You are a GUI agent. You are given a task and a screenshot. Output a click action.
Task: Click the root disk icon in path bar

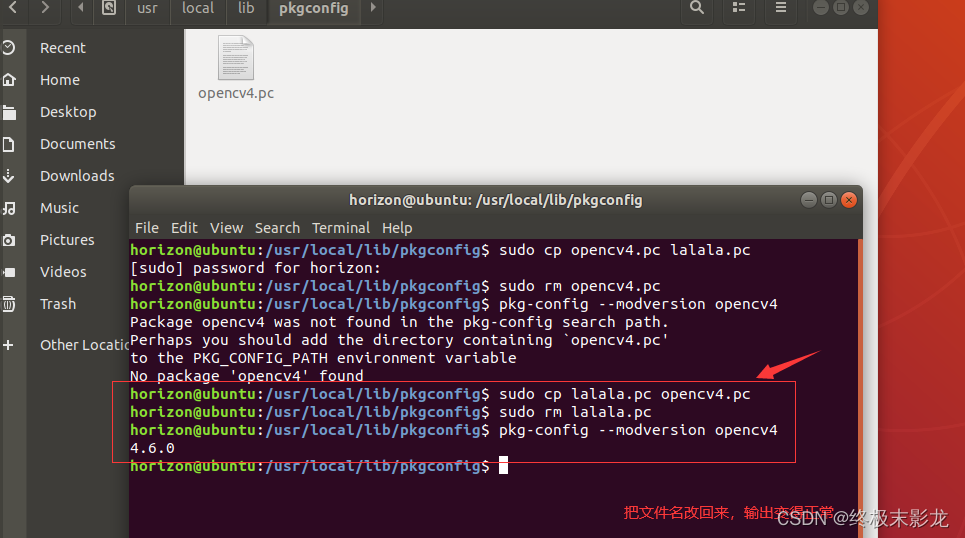(109, 8)
